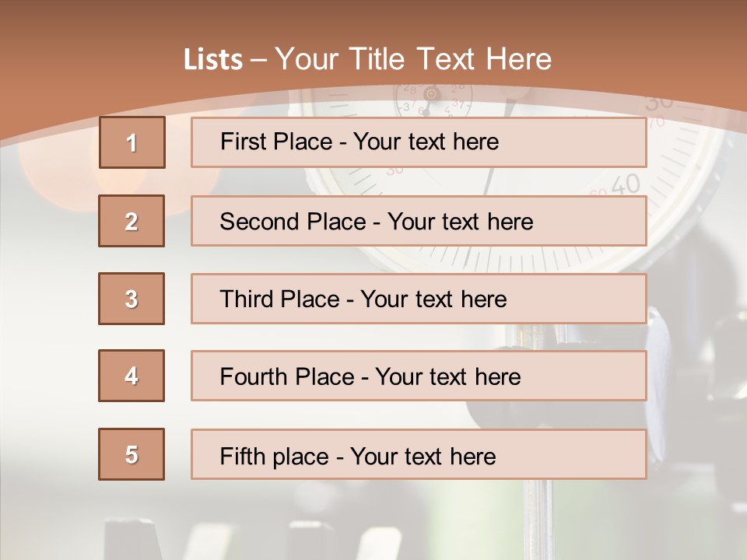This screenshot has height=560, width=747.
Task: Select the number 2 square
Action: [x=132, y=221]
